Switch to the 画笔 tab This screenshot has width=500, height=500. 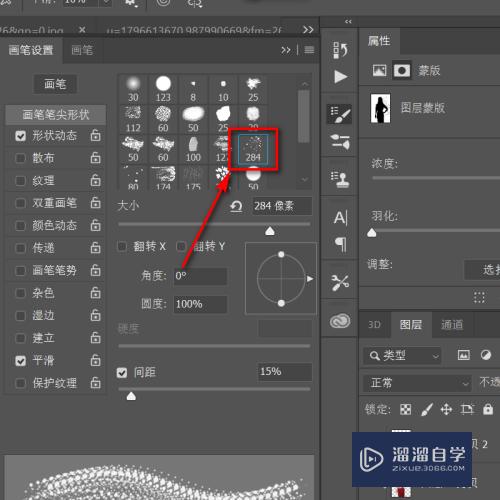(x=82, y=50)
